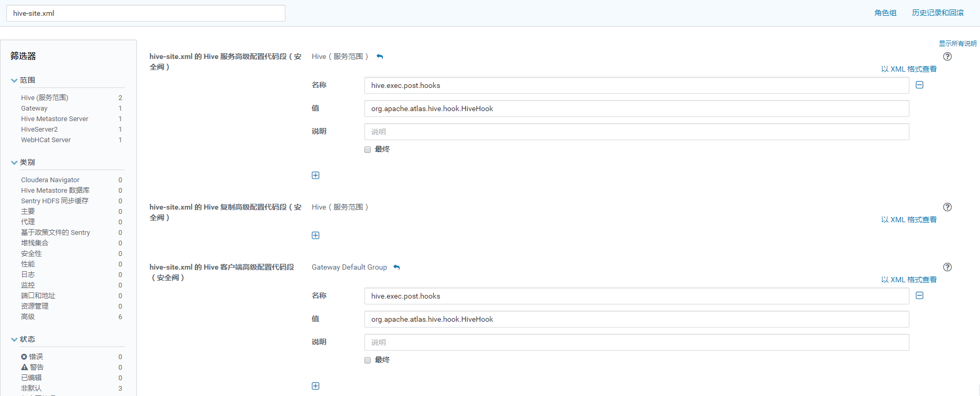This screenshot has width=980, height=396.
Task: Open 历史记录和回滚 link
Action: pos(938,13)
